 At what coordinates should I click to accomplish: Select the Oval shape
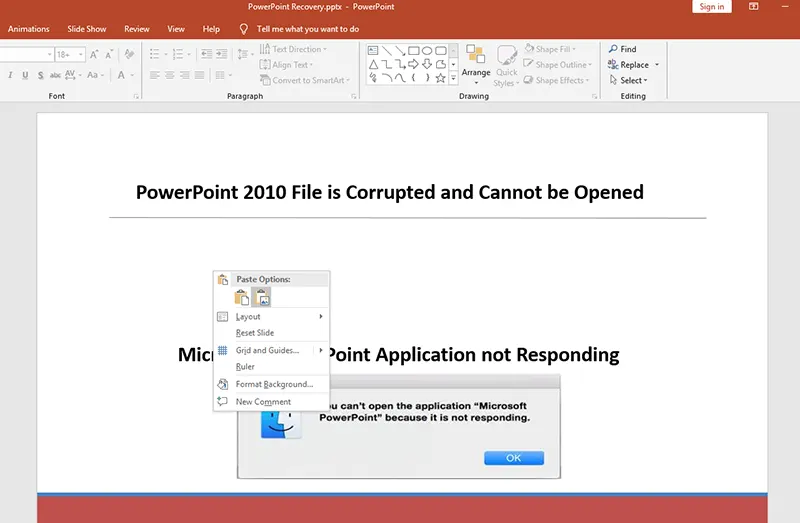[427, 51]
